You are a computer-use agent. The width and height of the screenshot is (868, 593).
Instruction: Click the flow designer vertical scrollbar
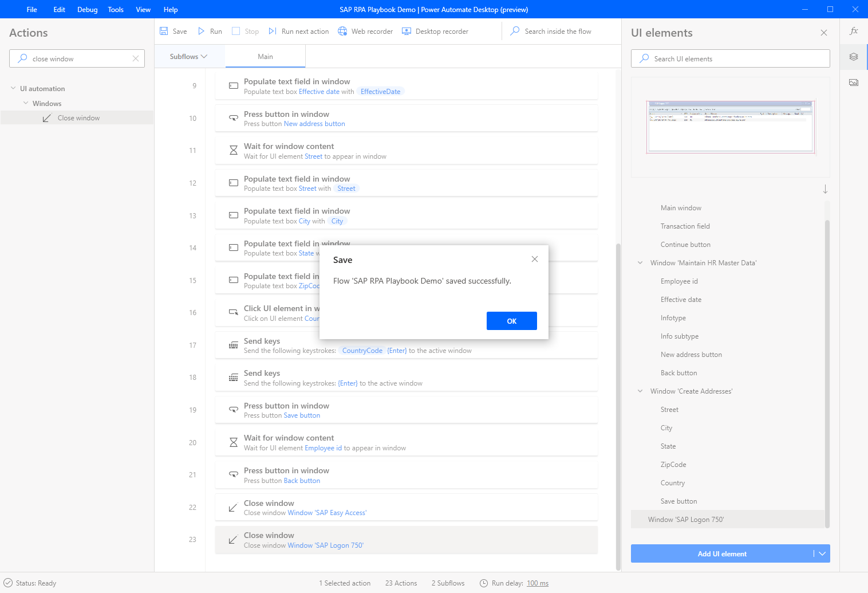coord(618,407)
